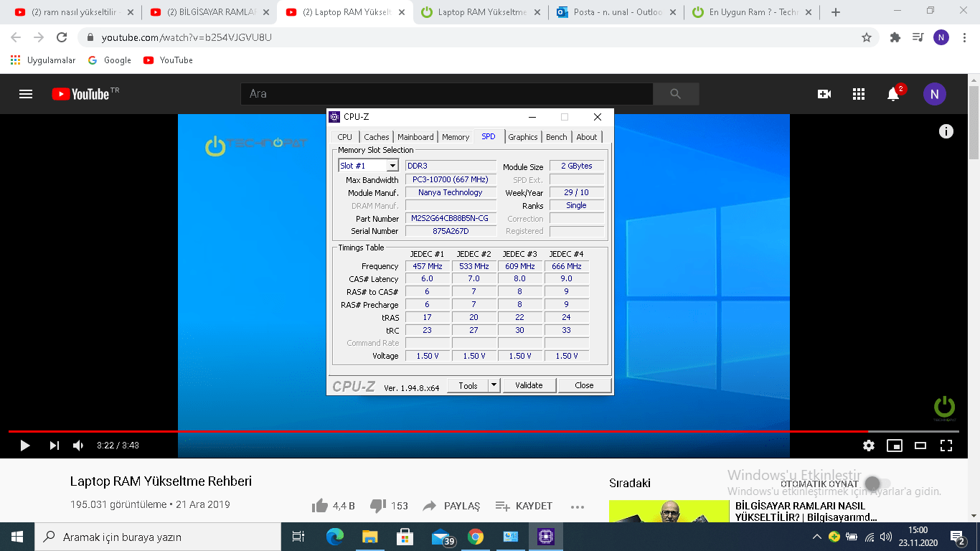Open Chrome media controls icon
This screenshot has width=980, height=551.
(x=918, y=37)
